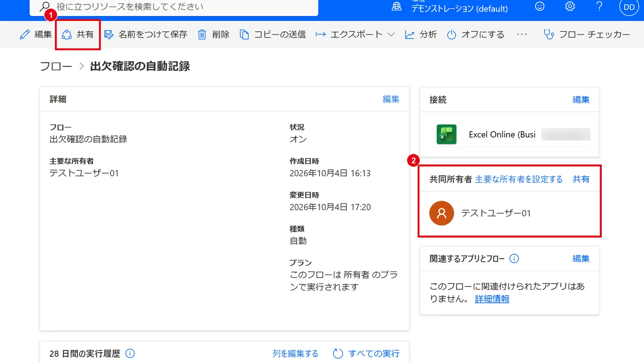Choose 名前をつけて保存 in the toolbar
This screenshot has height=362, width=644.
(146, 35)
